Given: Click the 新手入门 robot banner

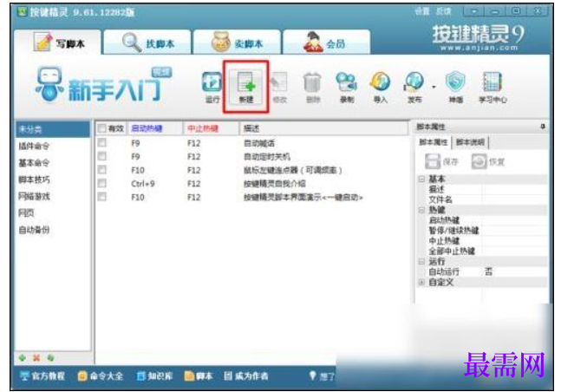Looking at the screenshot, I should (103, 85).
